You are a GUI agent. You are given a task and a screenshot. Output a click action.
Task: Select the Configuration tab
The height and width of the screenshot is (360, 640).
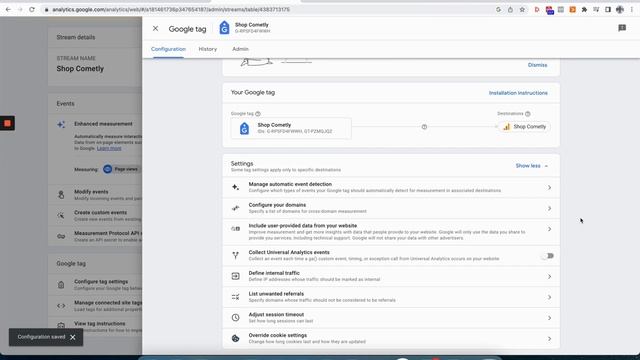click(168, 49)
